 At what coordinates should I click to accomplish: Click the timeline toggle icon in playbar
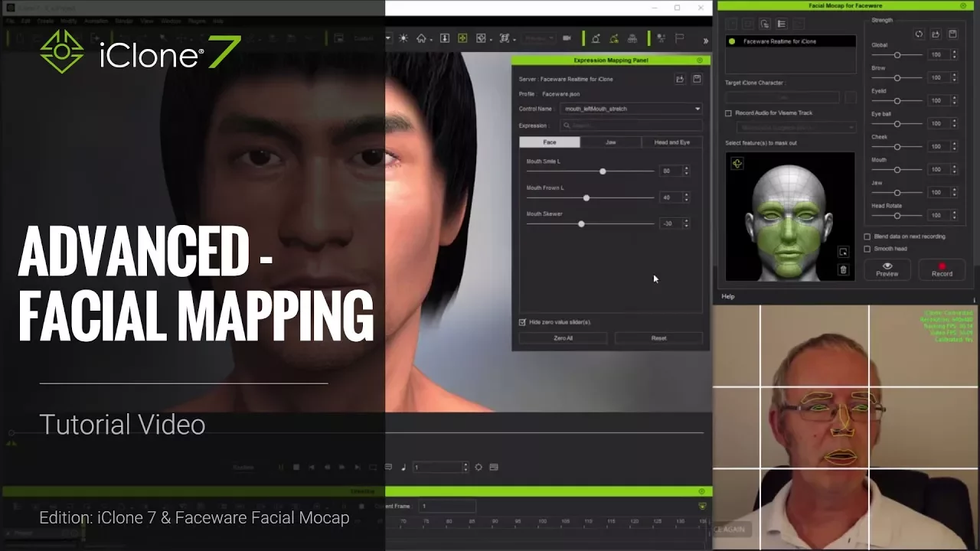[494, 467]
